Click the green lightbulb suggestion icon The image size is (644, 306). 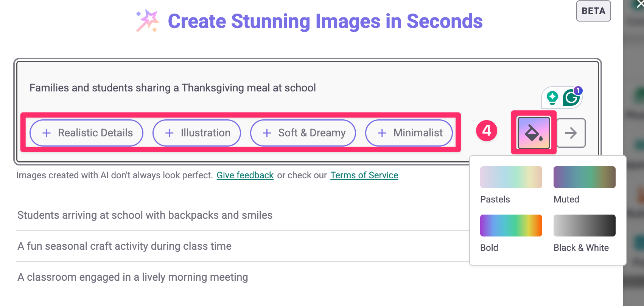pyautogui.click(x=552, y=97)
